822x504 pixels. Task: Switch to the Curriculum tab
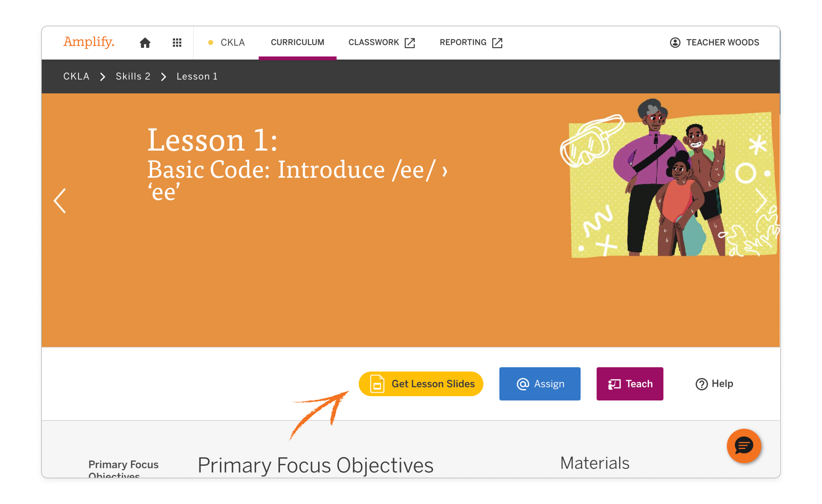[x=297, y=43]
